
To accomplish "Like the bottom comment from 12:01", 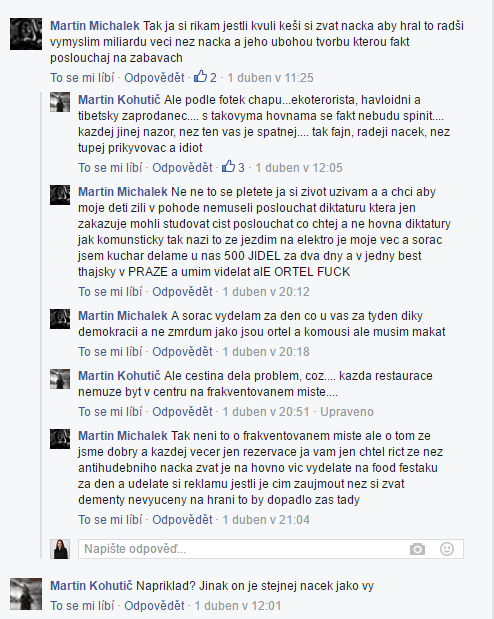I will (x=82, y=606).
